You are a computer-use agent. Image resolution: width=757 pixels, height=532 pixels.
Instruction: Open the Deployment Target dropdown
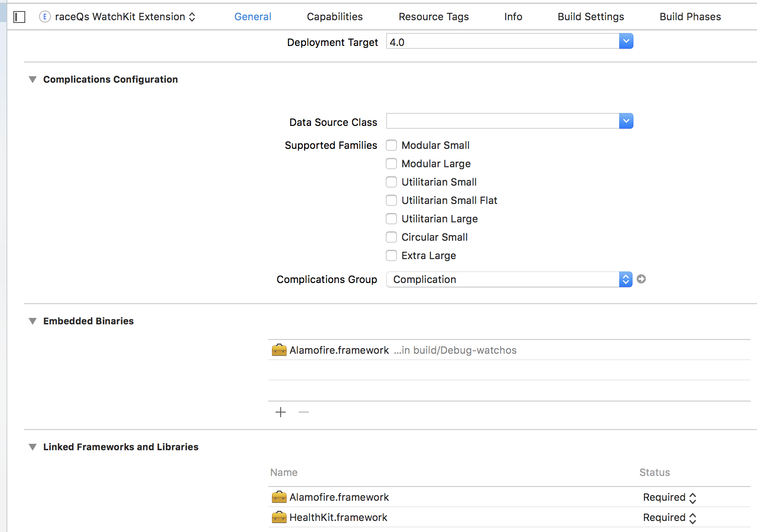coord(626,41)
